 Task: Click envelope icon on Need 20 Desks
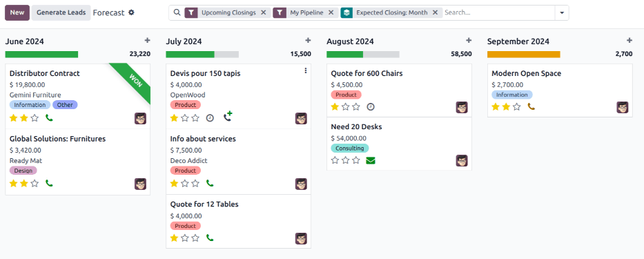point(371,160)
